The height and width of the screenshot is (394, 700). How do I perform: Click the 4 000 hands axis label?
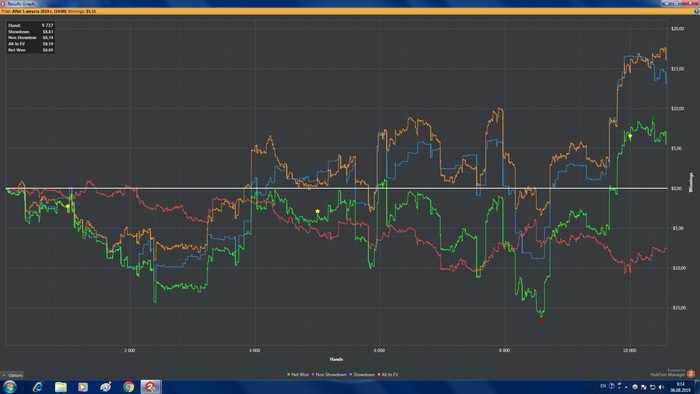[x=254, y=350]
